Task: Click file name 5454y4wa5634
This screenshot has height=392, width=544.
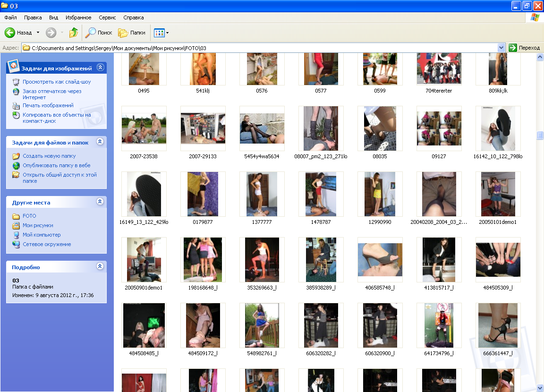Action: [262, 156]
